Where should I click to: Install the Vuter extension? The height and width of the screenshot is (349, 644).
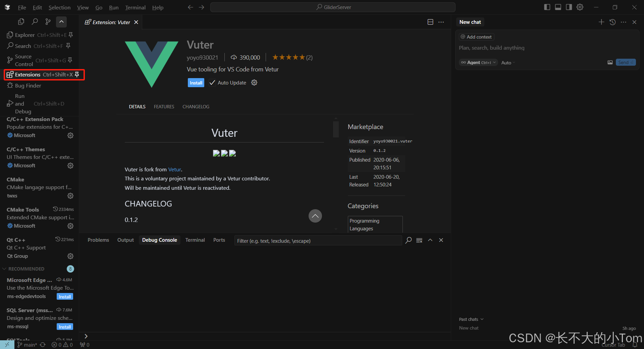[x=196, y=82]
